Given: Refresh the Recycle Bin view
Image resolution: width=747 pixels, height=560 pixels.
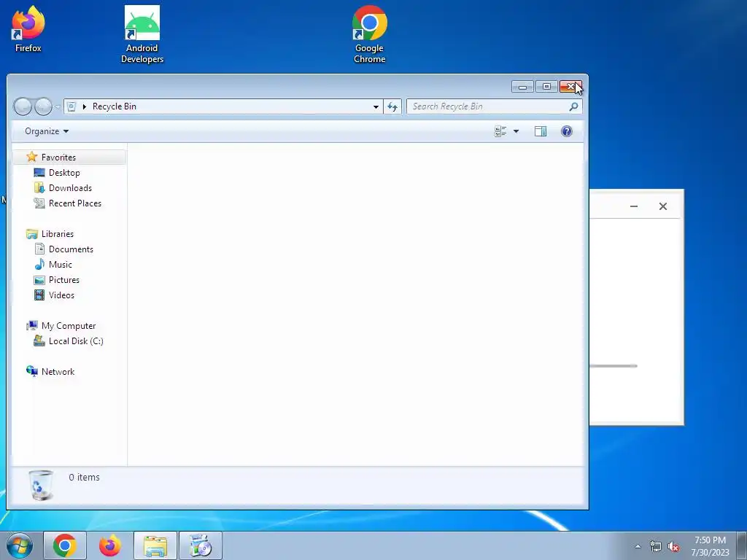Looking at the screenshot, I should point(392,106).
